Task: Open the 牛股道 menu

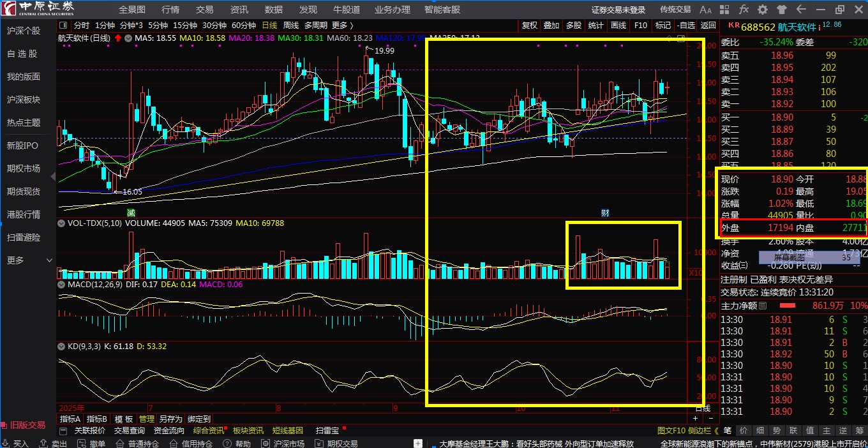Action: click(347, 10)
